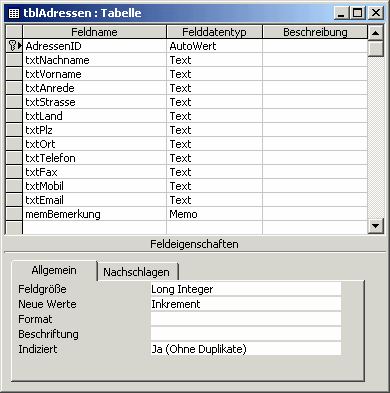The width and height of the screenshot is (390, 393).
Task: Maximize the tblAdressen table window
Action: click(x=357, y=13)
